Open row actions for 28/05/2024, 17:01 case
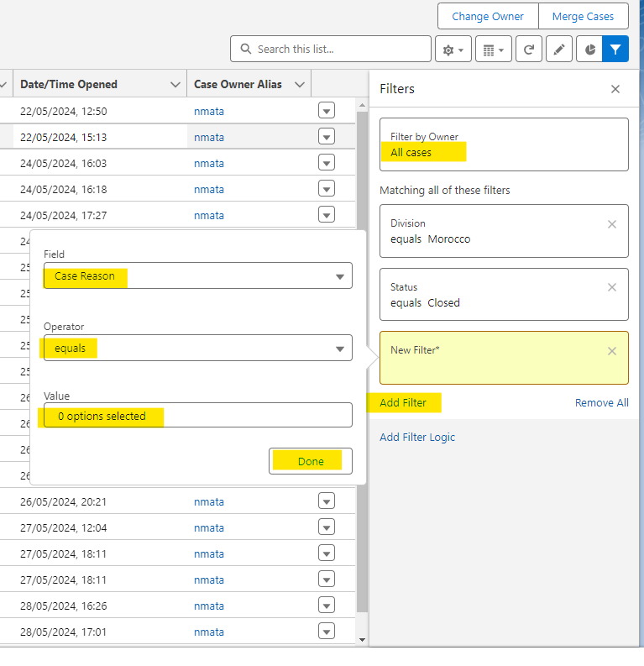Image resolution: width=644 pixels, height=666 pixels. point(327,632)
